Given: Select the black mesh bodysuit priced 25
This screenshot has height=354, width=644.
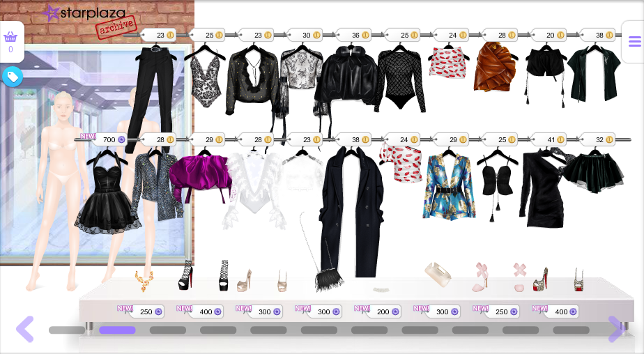Looking at the screenshot, I should (x=401, y=80).
